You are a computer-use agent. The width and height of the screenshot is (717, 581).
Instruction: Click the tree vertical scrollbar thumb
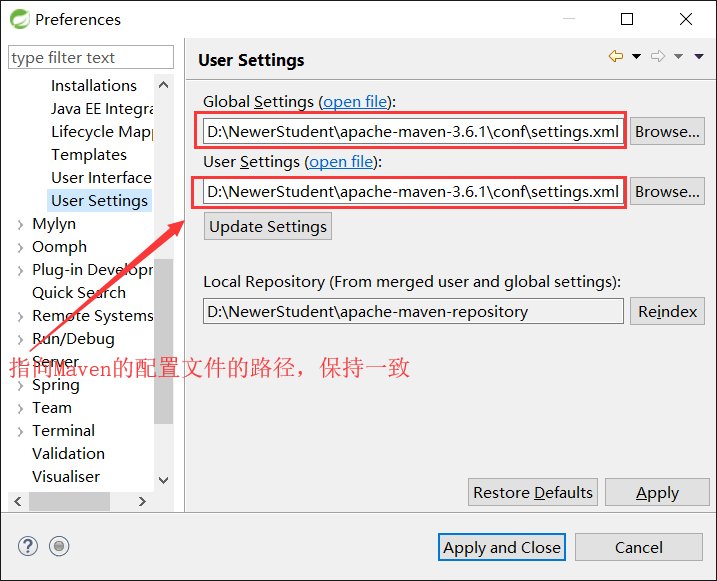(x=163, y=341)
